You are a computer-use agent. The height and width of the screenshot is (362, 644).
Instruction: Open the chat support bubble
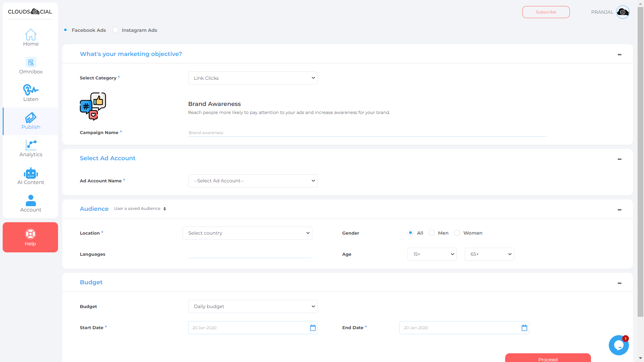(x=619, y=345)
